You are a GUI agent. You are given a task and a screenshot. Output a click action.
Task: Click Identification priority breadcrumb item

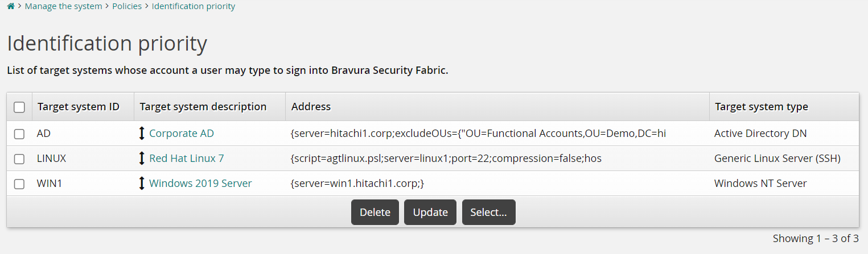[194, 7]
